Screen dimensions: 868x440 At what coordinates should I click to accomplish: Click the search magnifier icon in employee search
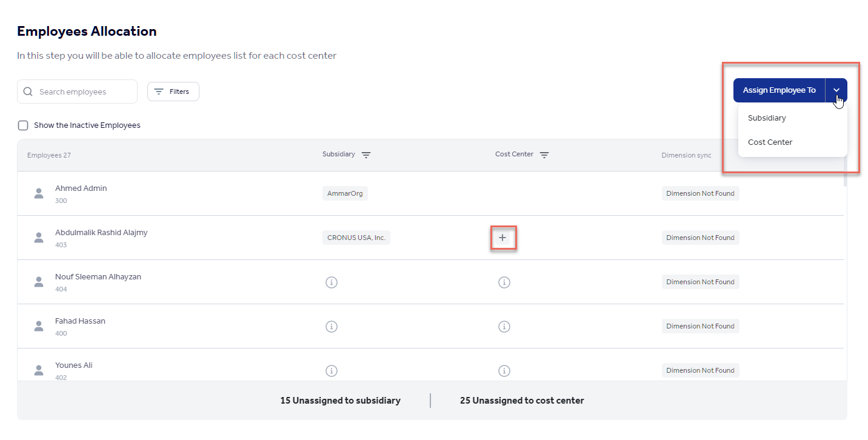[x=28, y=91]
